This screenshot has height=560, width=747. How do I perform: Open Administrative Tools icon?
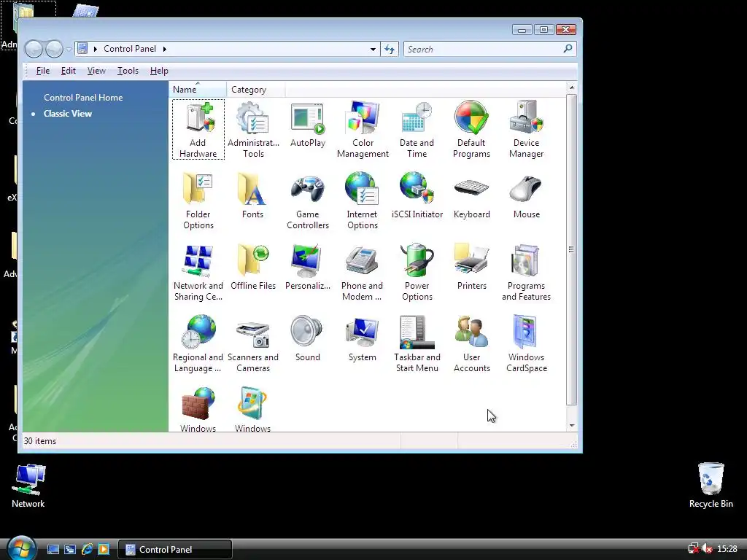[253, 129]
